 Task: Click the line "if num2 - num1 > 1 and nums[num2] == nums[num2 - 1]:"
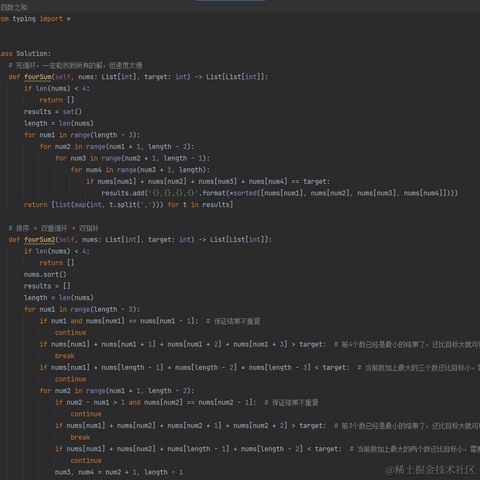[x=156, y=403]
